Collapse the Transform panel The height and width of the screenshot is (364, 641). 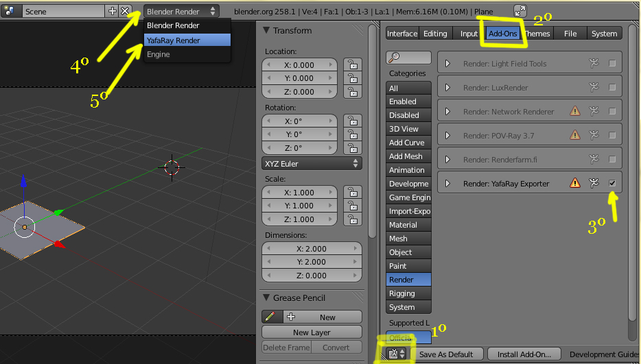266,30
